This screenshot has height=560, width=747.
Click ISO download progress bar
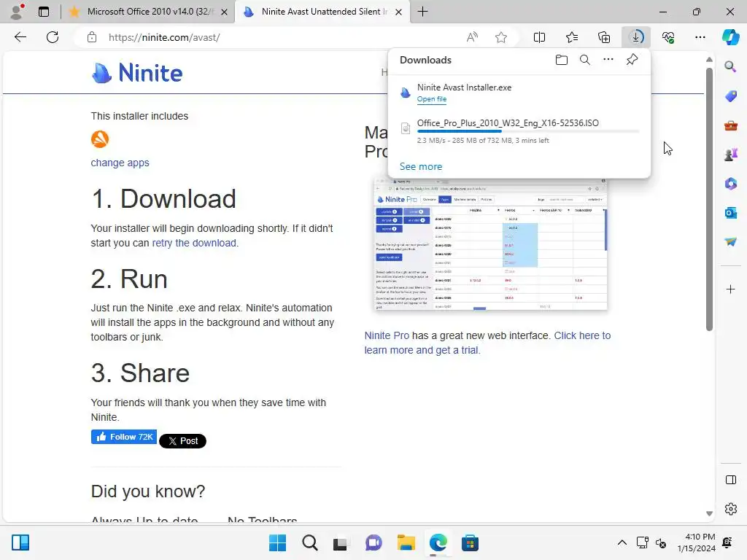[528, 131]
